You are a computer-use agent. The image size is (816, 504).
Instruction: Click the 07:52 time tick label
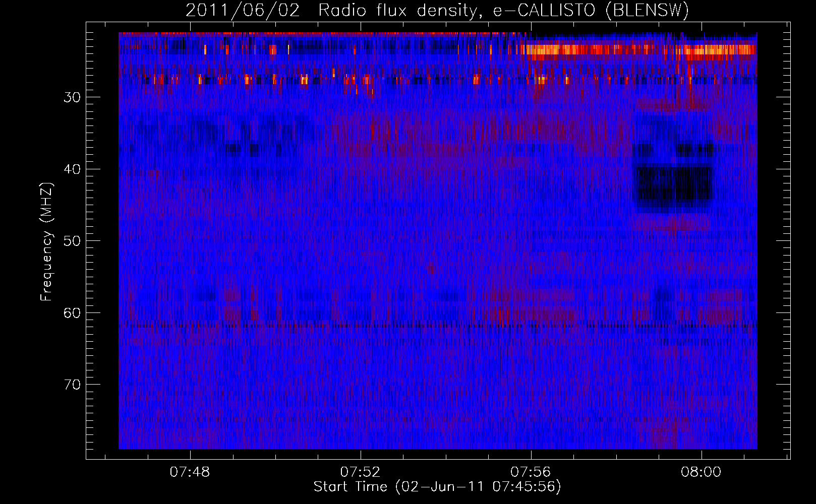pos(360,472)
